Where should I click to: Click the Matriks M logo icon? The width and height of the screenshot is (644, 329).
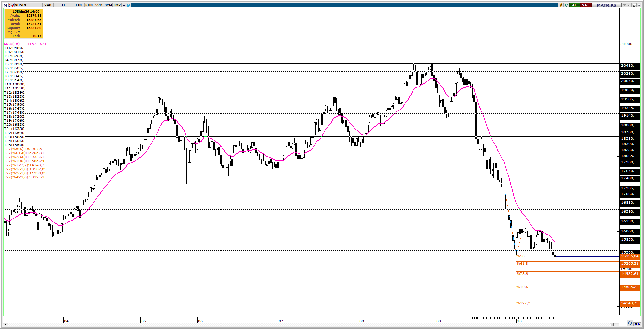tap(5, 5)
